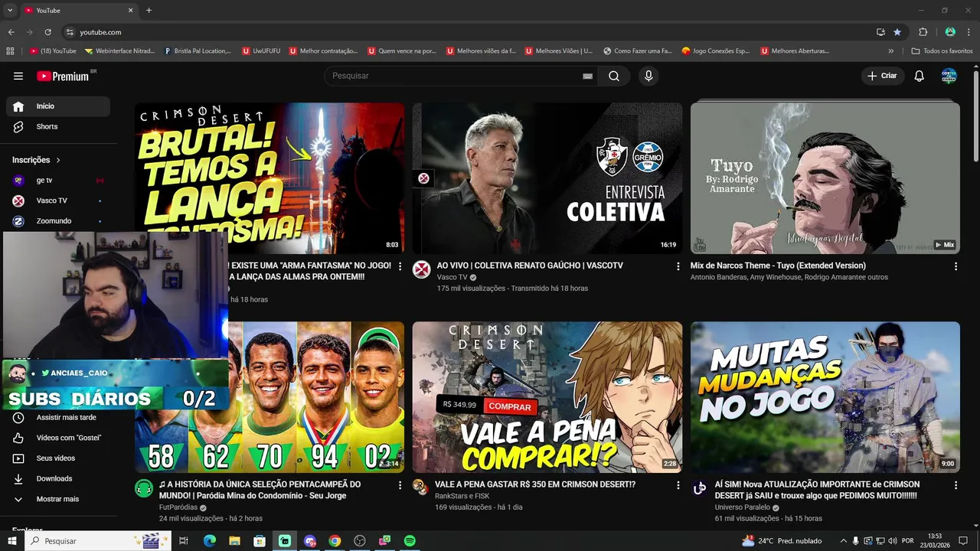Viewport: 980px width, 551px height.
Task: Start voice search with microphone icon
Action: click(x=648, y=76)
